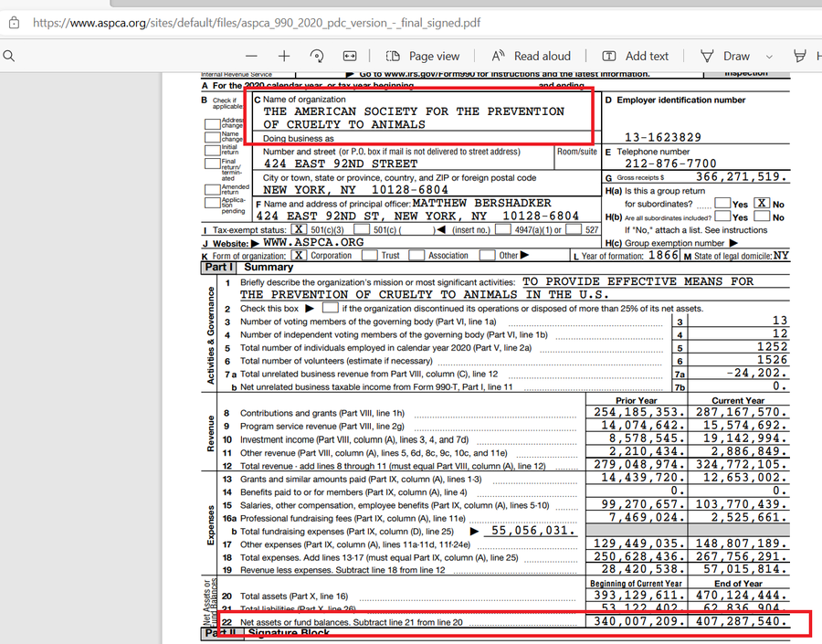This screenshot has width=822, height=644.
Task: Check the discontinued operations box on line 2
Action: click(x=331, y=307)
